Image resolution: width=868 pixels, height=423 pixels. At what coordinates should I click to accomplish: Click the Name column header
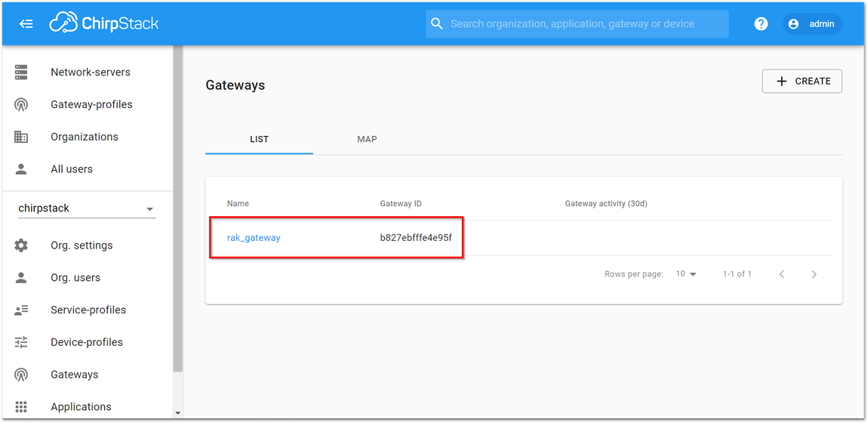238,204
